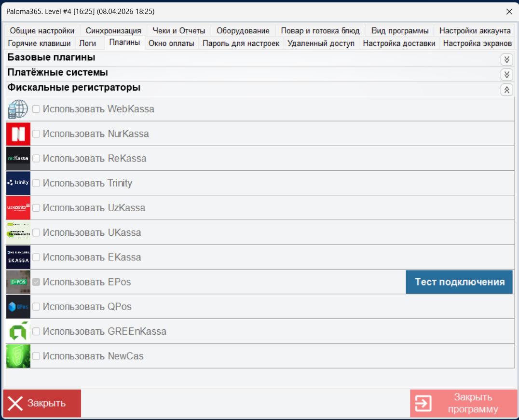Click the red NurKassa logo icon

point(18,134)
